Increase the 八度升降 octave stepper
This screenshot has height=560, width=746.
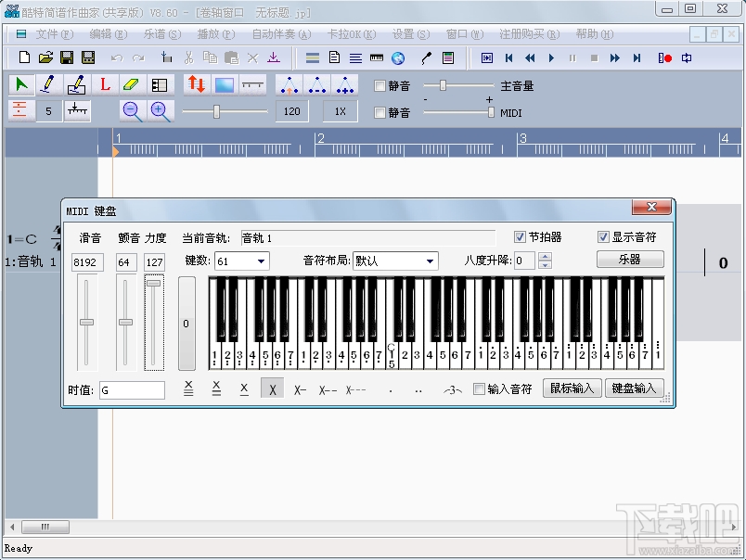(545, 256)
